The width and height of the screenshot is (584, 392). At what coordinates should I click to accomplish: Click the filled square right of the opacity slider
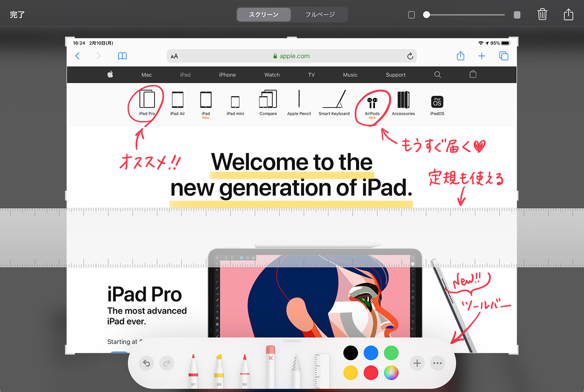pos(517,15)
